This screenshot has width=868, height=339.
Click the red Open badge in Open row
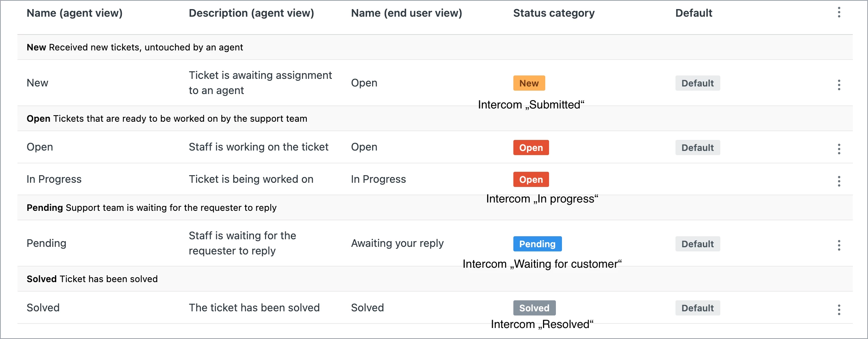point(531,148)
